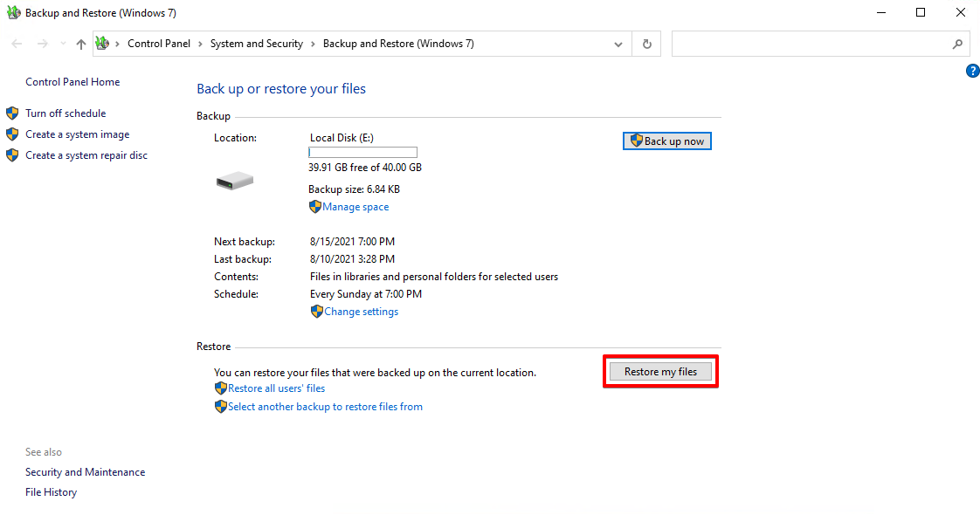The image size is (980, 515).
Task: Click the shield beside Restore all users' files
Action: (x=220, y=388)
